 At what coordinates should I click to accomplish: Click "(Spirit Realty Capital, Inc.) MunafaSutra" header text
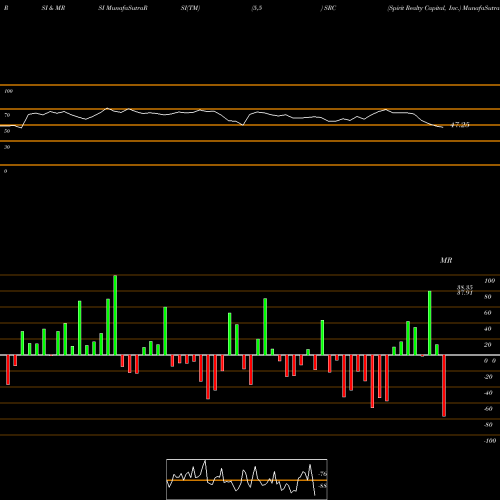click(443, 8)
